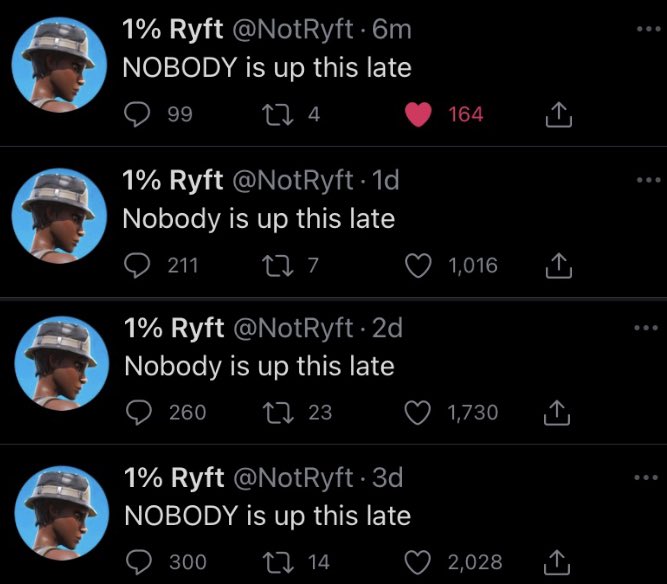This screenshot has height=584, width=667.
Task: Open the 1% Ryft name on the 3d tweet
Action: click(172, 478)
